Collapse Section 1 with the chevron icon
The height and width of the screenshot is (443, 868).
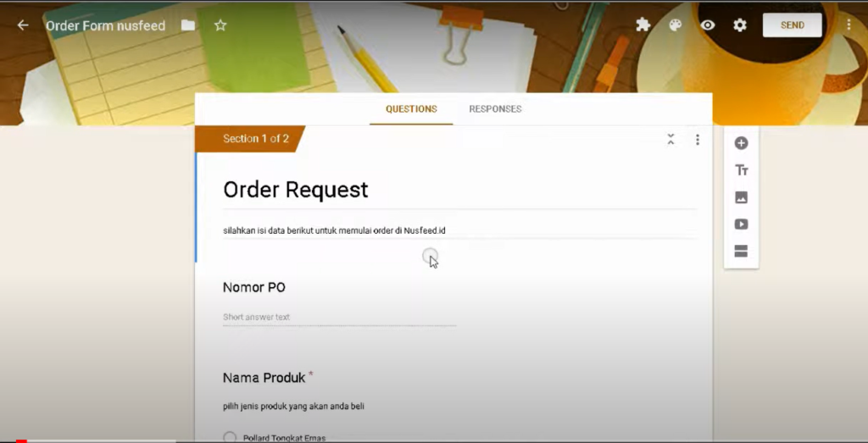pos(670,140)
